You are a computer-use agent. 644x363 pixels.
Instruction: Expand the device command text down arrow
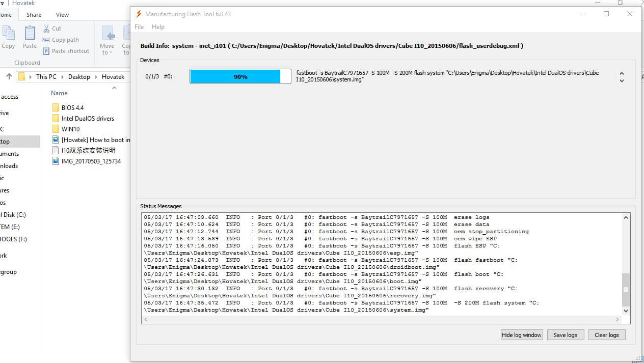pyautogui.click(x=622, y=81)
